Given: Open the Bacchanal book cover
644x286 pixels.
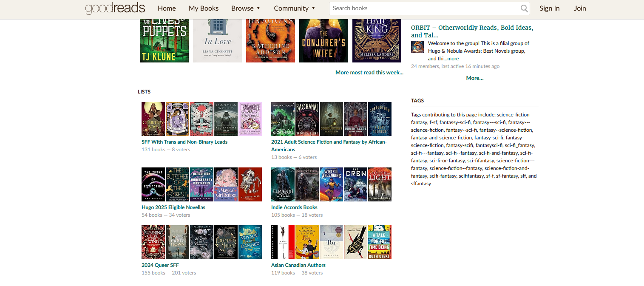Looking at the screenshot, I should tap(307, 119).
